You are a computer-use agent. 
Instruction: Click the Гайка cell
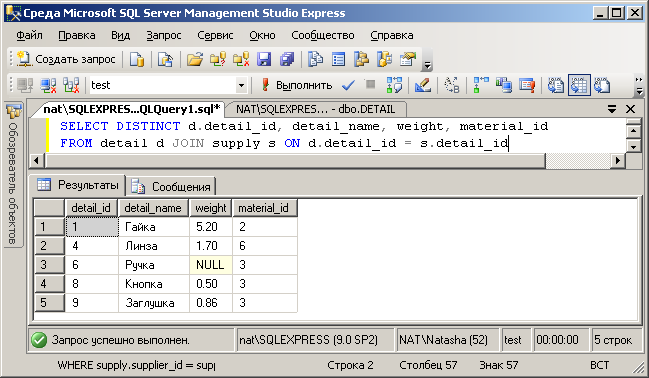coord(154,227)
